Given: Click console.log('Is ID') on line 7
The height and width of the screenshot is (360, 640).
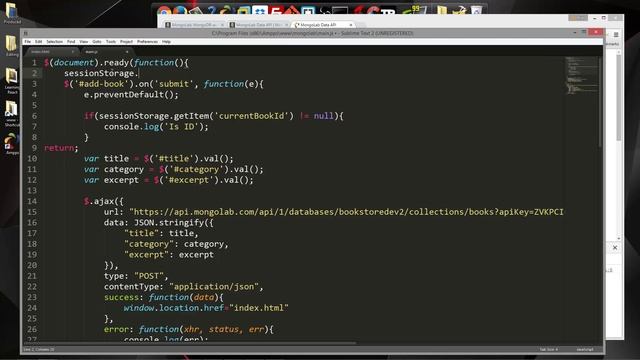Looking at the screenshot, I should pos(156,127).
